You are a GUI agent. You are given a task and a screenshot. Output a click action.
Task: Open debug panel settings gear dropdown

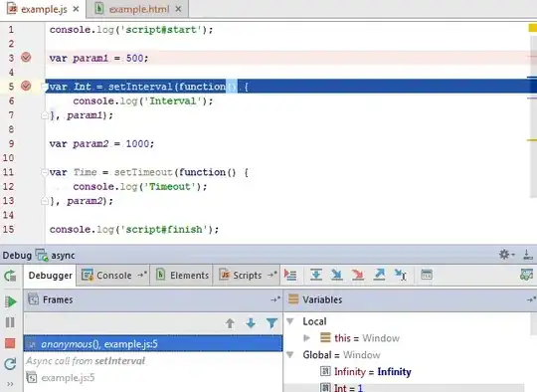tap(506, 255)
